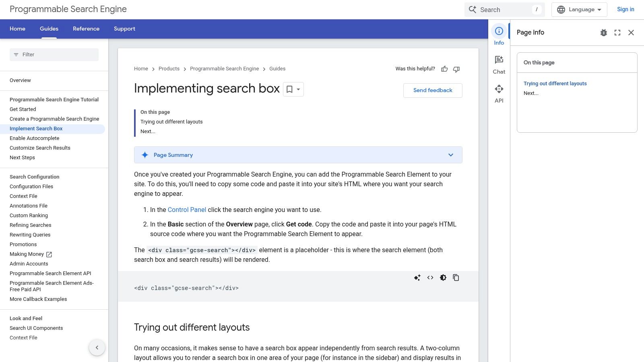Click Send feedback button

[x=433, y=90]
